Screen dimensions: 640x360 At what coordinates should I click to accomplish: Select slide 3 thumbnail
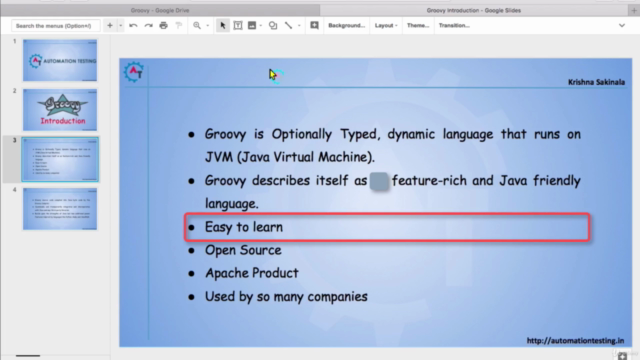[x=60, y=160]
